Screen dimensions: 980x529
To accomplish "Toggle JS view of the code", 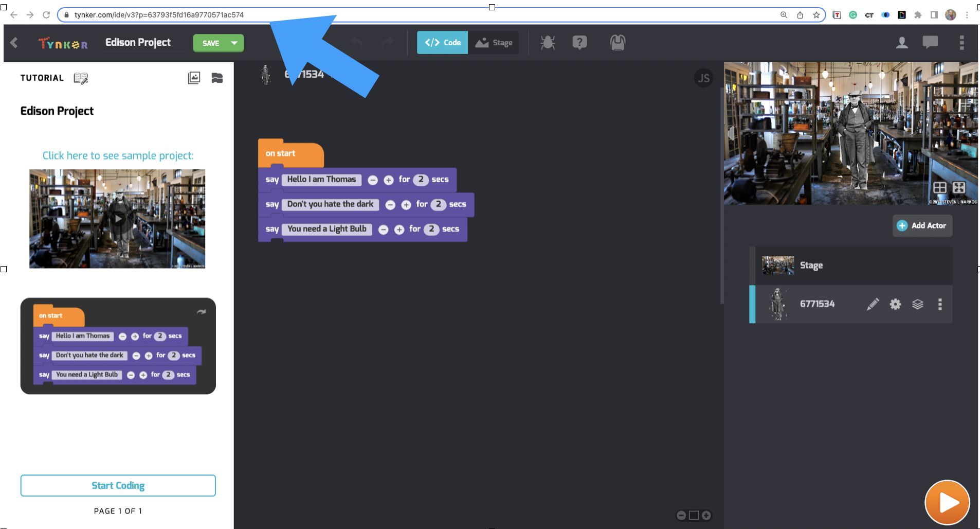I will click(x=703, y=78).
